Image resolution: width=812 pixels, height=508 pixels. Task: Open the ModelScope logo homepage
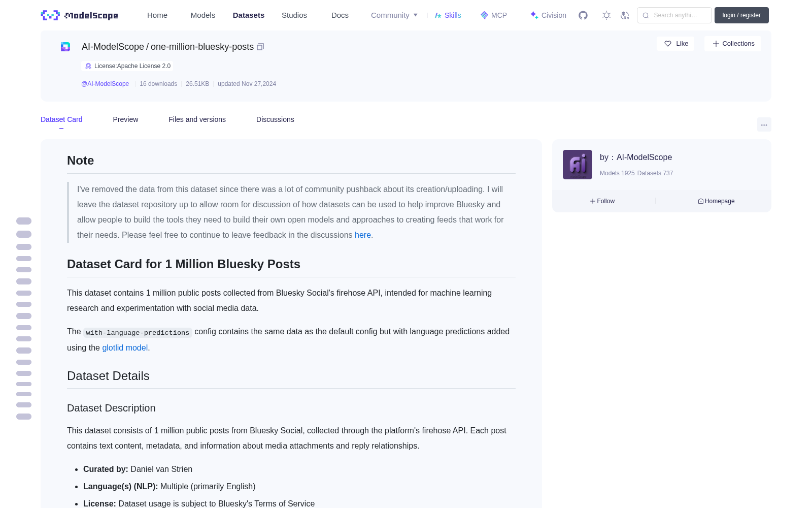tap(80, 15)
